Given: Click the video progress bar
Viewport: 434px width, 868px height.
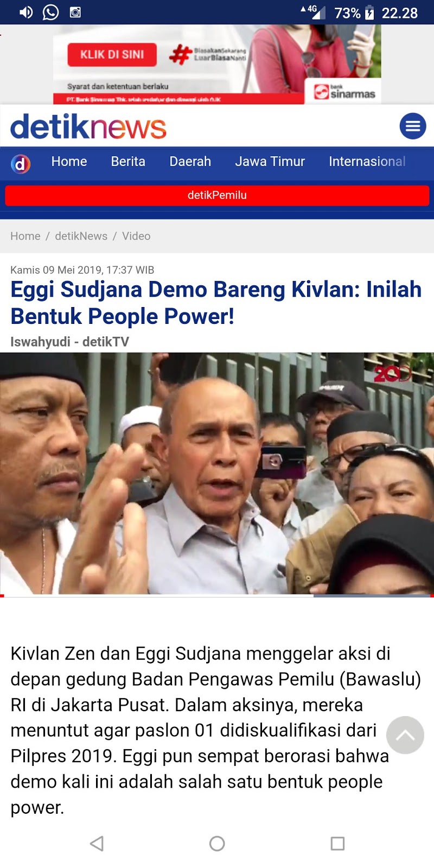Looking at the screenshot, I should [x=217, y=596].
